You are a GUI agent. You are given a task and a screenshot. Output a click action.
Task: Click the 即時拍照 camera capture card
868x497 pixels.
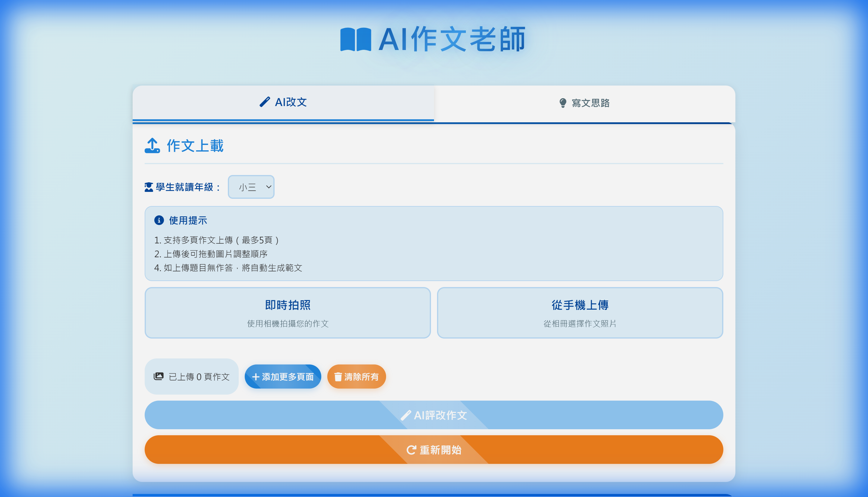[x=288, y=313]
